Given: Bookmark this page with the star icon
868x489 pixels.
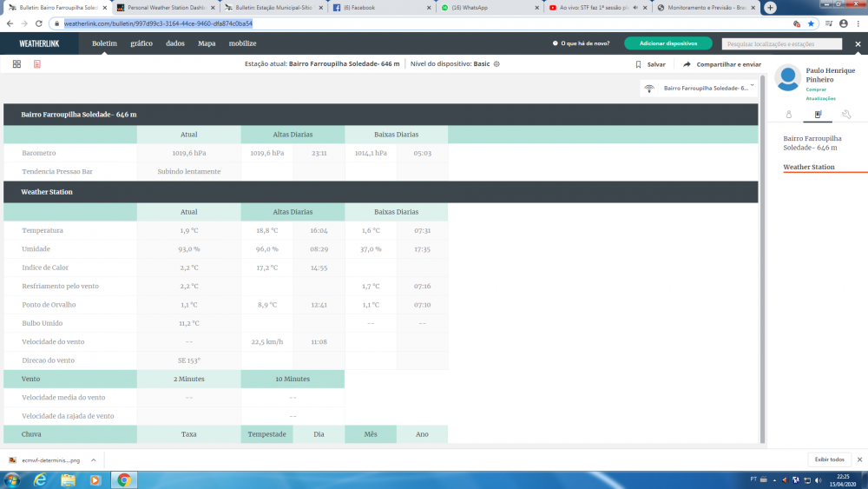Looking at the screenshot, I should coord(811,23).
